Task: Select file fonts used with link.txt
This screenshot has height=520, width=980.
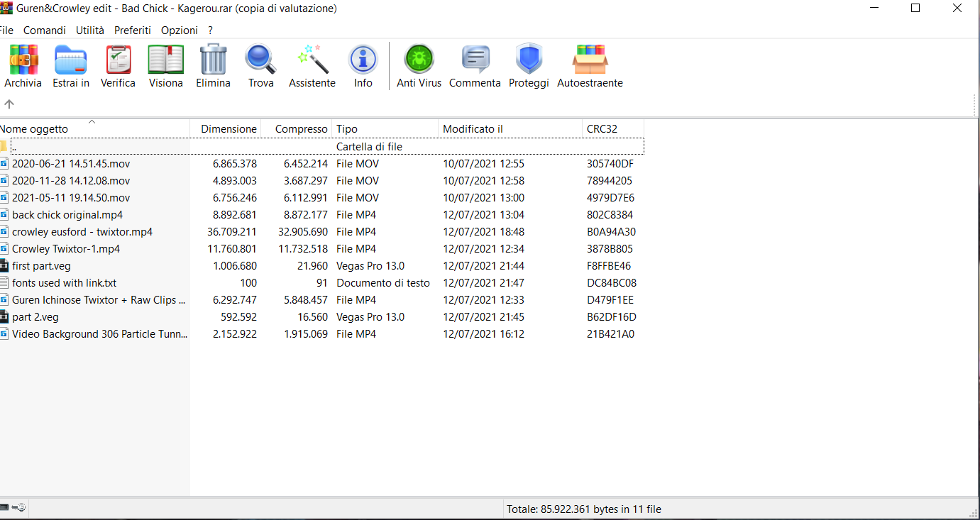Action: [64, 283]
